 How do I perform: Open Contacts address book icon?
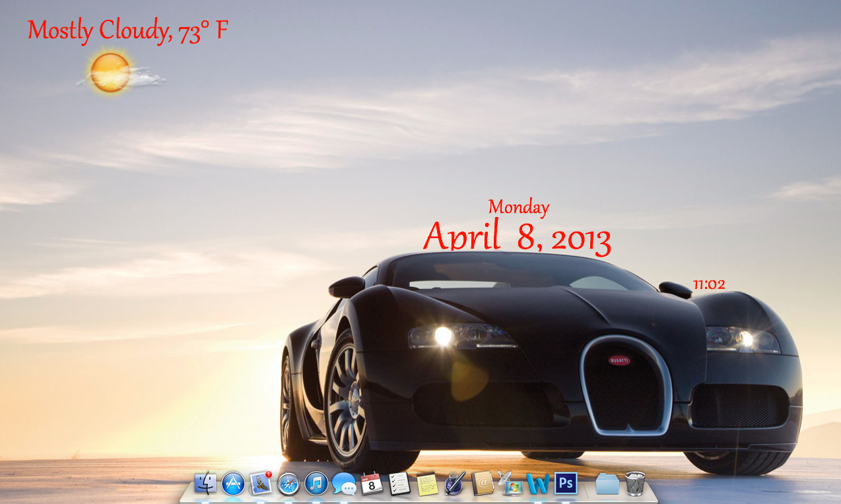[483, 484]
